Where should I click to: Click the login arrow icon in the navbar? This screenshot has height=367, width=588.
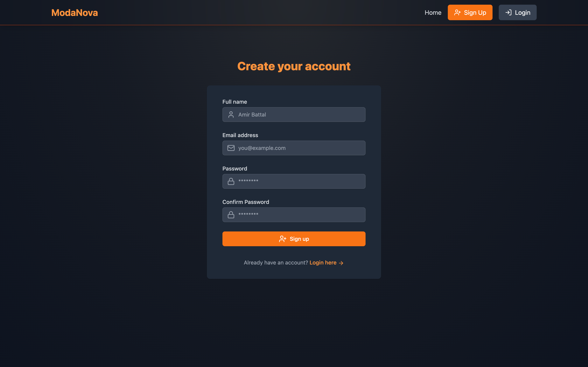508,12
